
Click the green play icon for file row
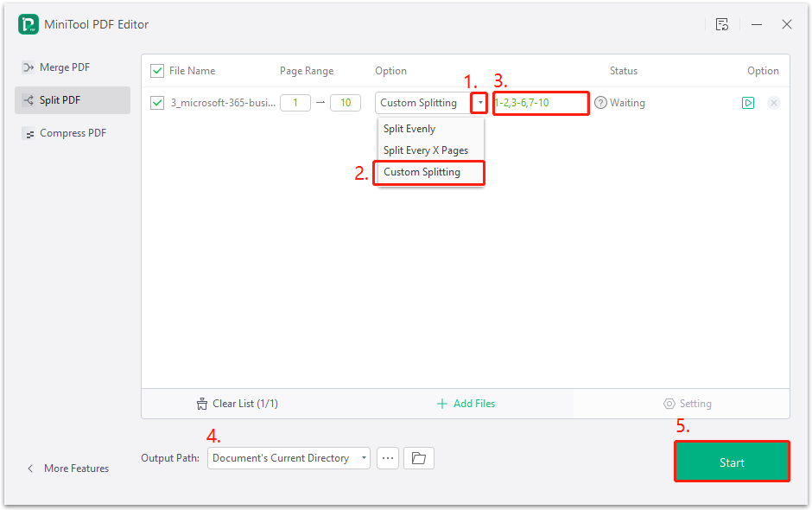tap(748, 103)
